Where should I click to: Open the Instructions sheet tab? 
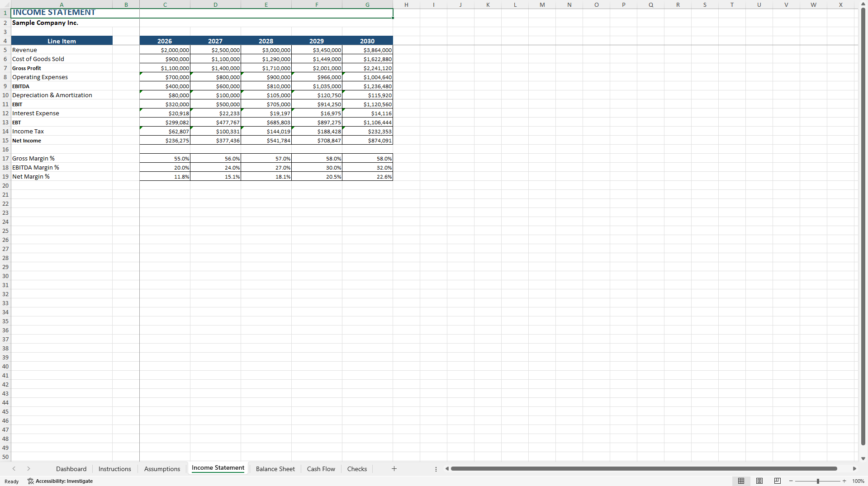point(115,469)
